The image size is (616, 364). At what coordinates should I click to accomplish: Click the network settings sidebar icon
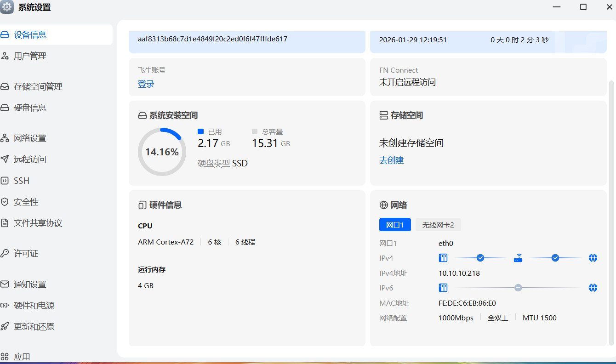click(x=5, y=138)
